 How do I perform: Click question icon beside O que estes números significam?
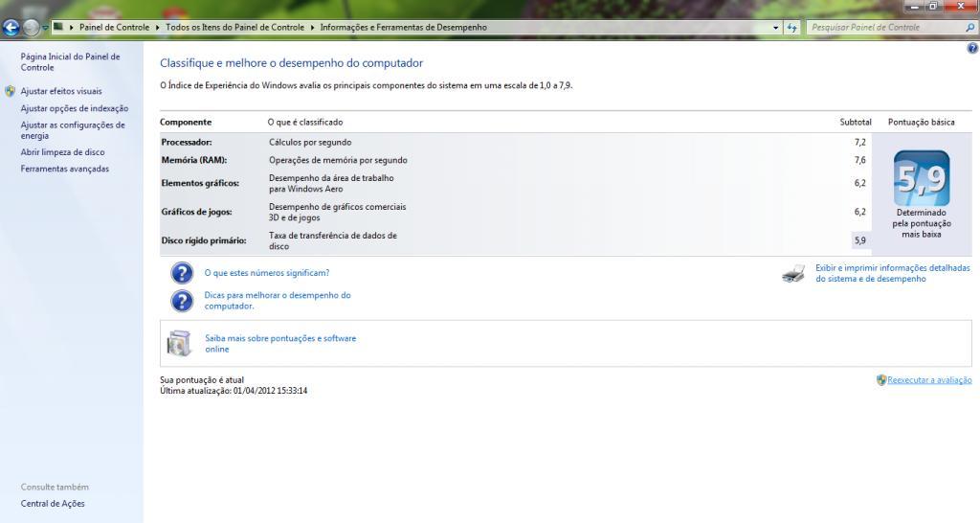pos(182,273)
